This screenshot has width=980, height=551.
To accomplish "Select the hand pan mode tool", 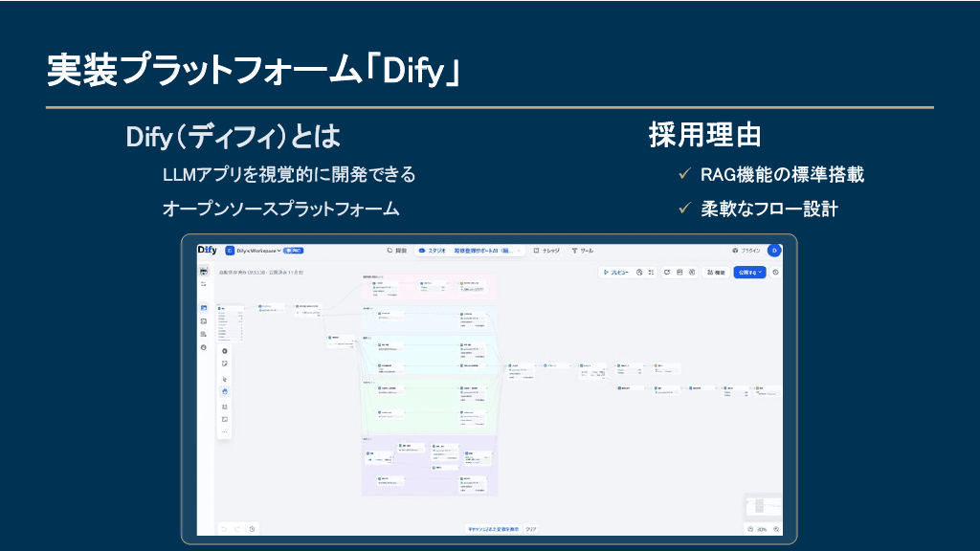I will click(224, 391).
